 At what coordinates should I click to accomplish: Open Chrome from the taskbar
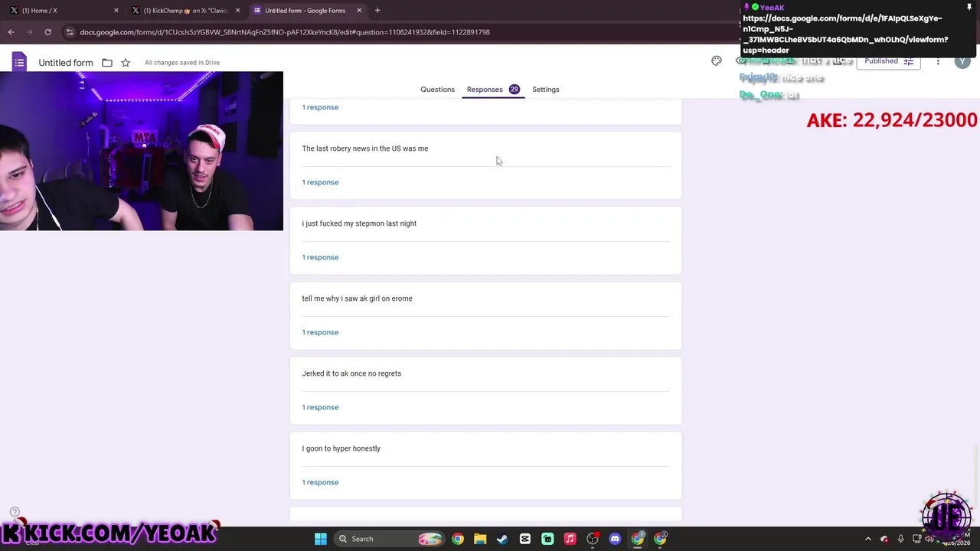coord(458,539)
